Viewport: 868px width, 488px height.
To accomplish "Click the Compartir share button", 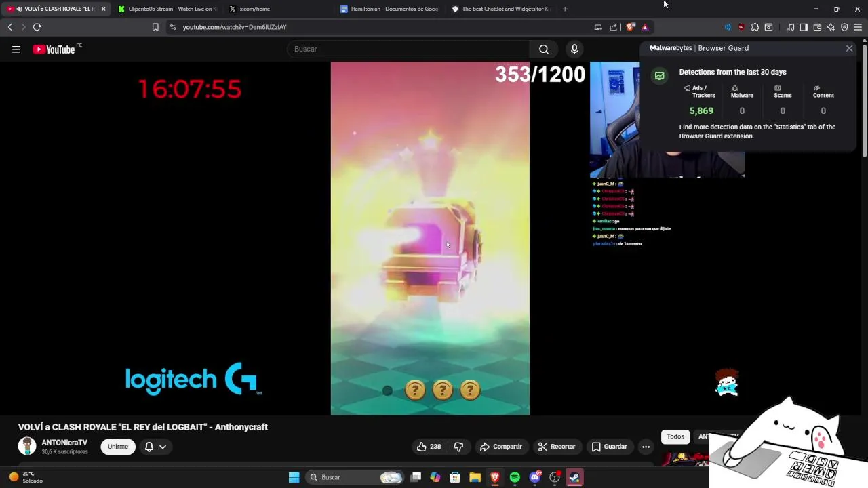I will [501, 447].
